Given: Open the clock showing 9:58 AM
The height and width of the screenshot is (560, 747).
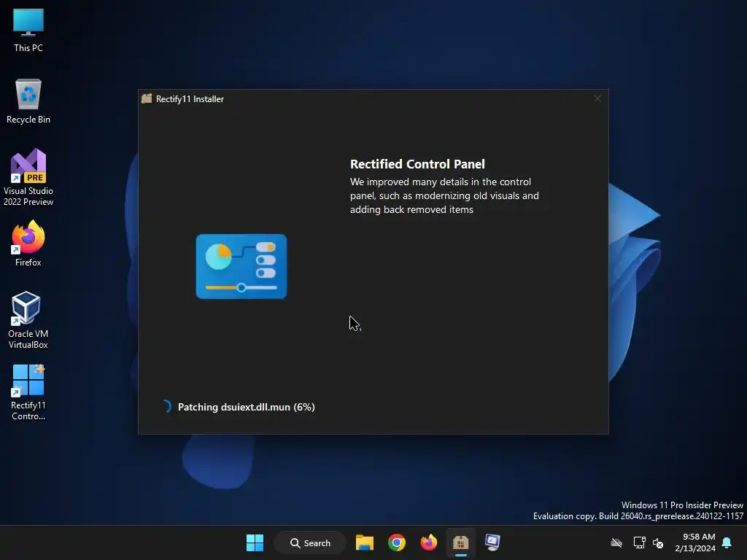Looking at the screenshot, I should point(695,542).
